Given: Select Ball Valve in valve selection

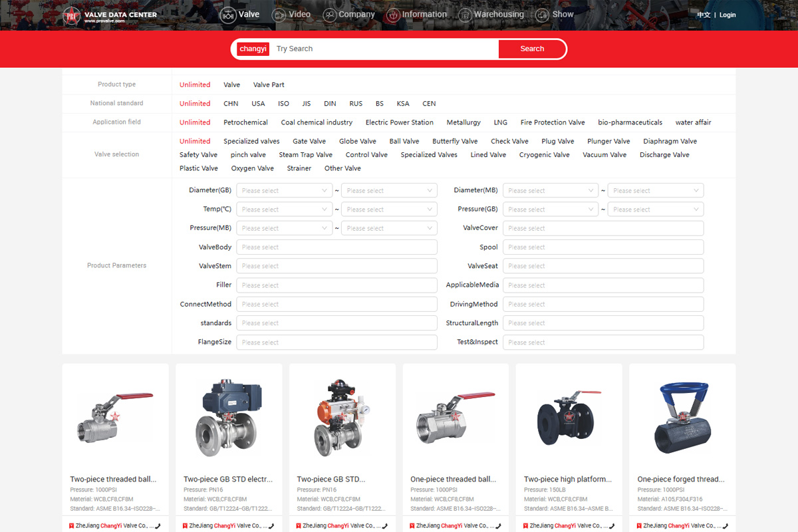Looking at the screenshot, I should click(404, 142).
